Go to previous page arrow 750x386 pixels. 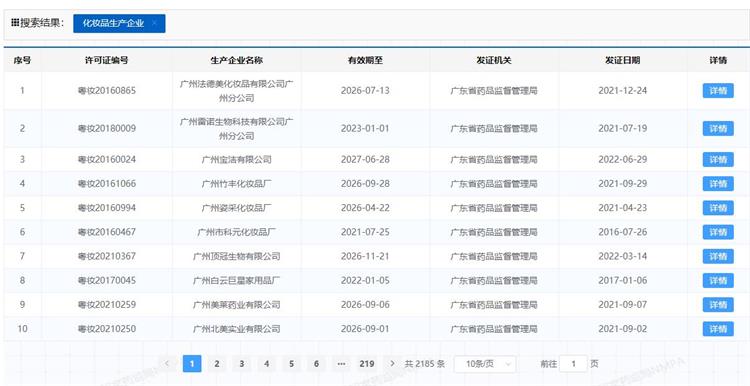[x=167, y=364]
